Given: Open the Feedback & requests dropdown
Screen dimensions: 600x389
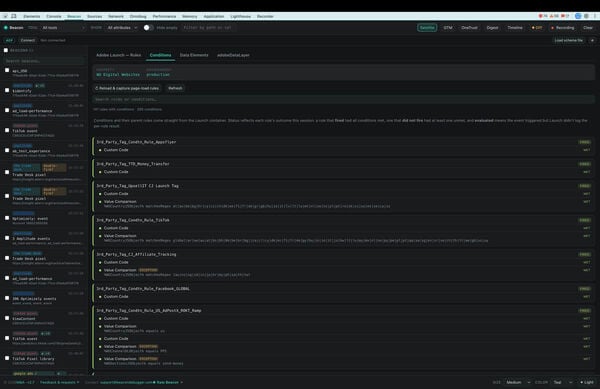Looking at the screenshot, I should click(x=59, y=382).
